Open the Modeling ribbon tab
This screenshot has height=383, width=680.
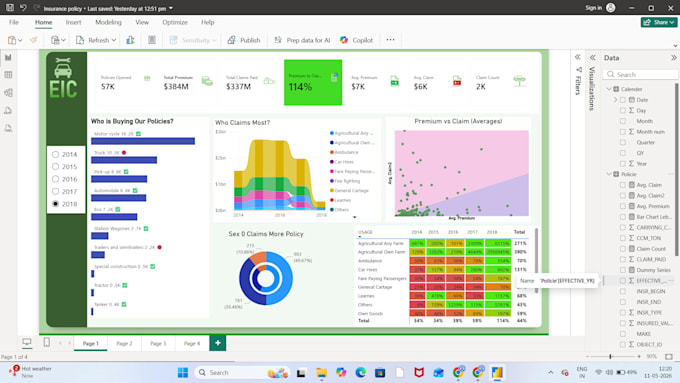108,22
